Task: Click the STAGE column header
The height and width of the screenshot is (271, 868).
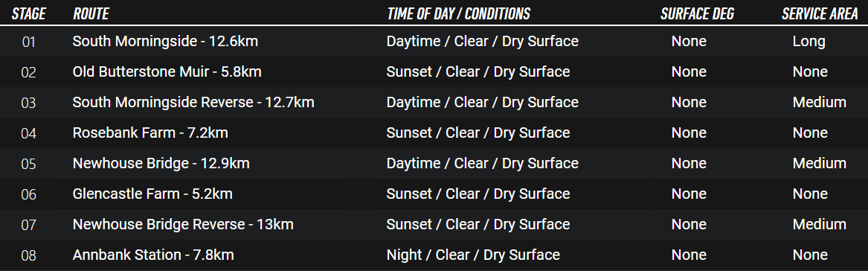Action: pyautogui.click(x=29, y=14)
